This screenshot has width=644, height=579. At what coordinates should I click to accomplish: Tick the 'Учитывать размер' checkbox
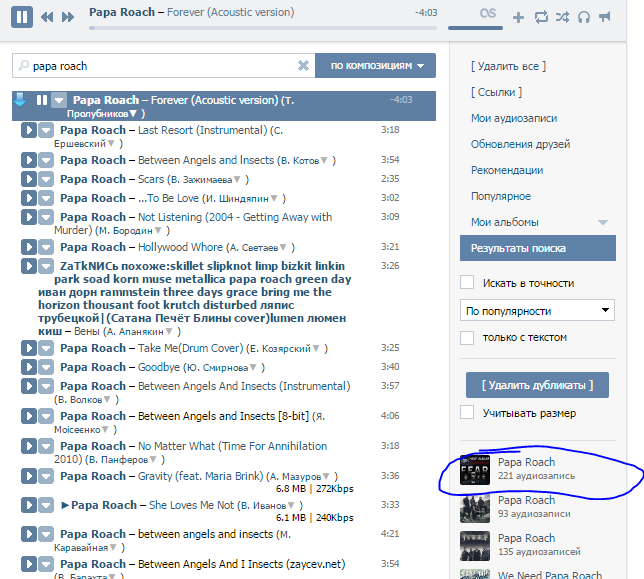click(x=467, y=413)
